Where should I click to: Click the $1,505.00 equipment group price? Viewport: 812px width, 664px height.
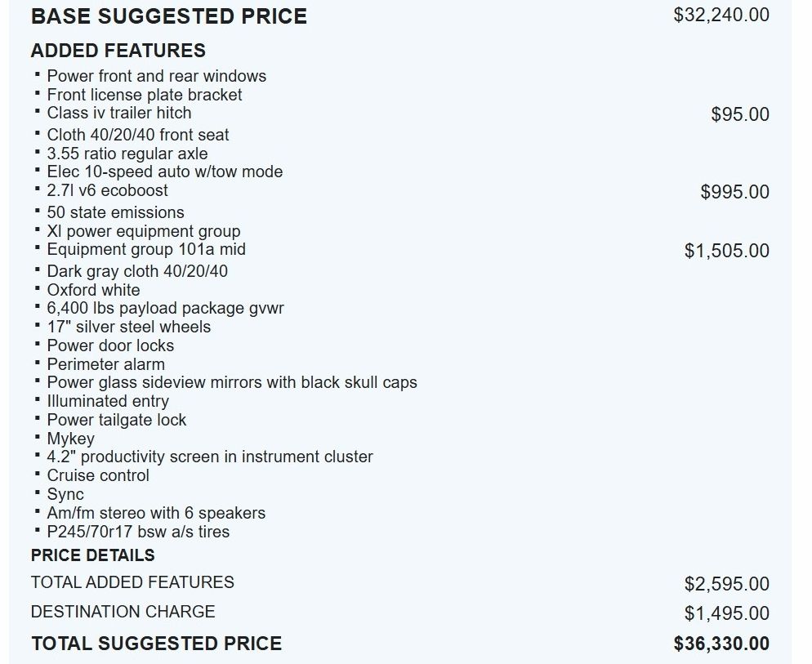coord(726,251)
